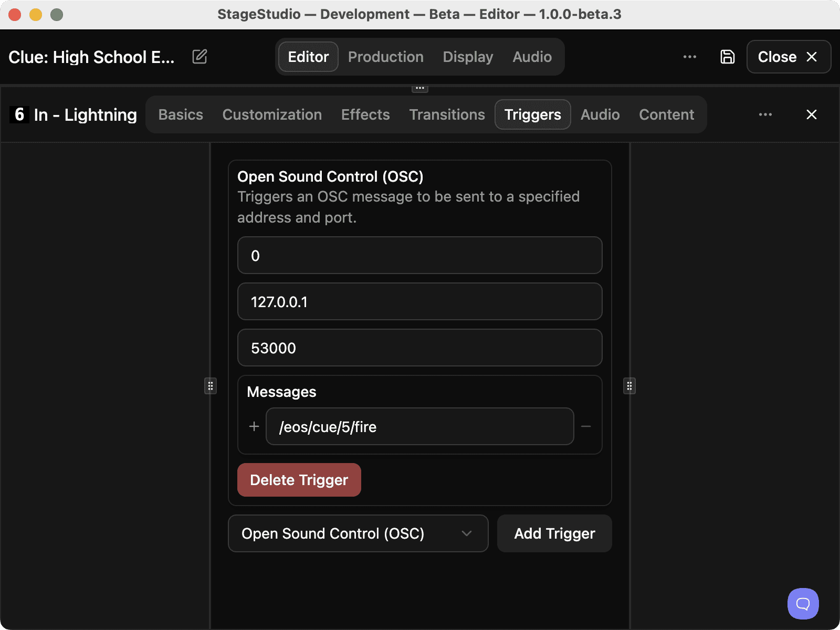Open the top bar more options ellipsis
The image size is (840, 630).
pyautogui.click(x=690, y=57)
